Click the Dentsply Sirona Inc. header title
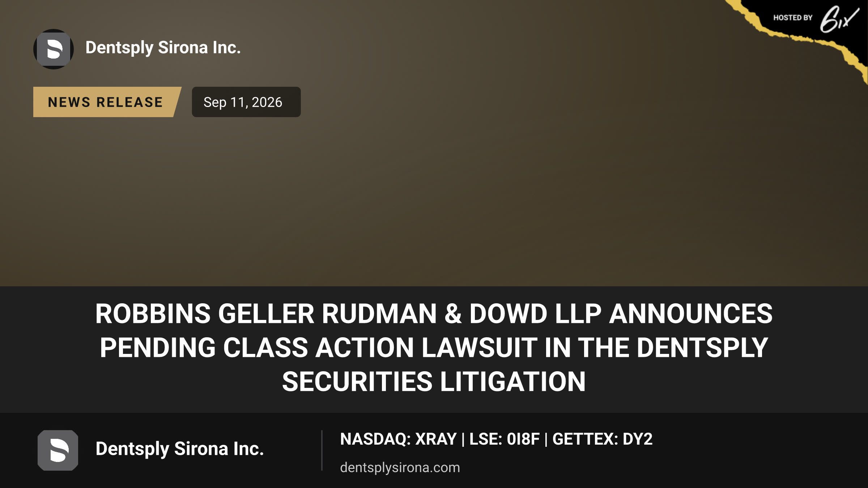868x488 pixels. point(163,48)
